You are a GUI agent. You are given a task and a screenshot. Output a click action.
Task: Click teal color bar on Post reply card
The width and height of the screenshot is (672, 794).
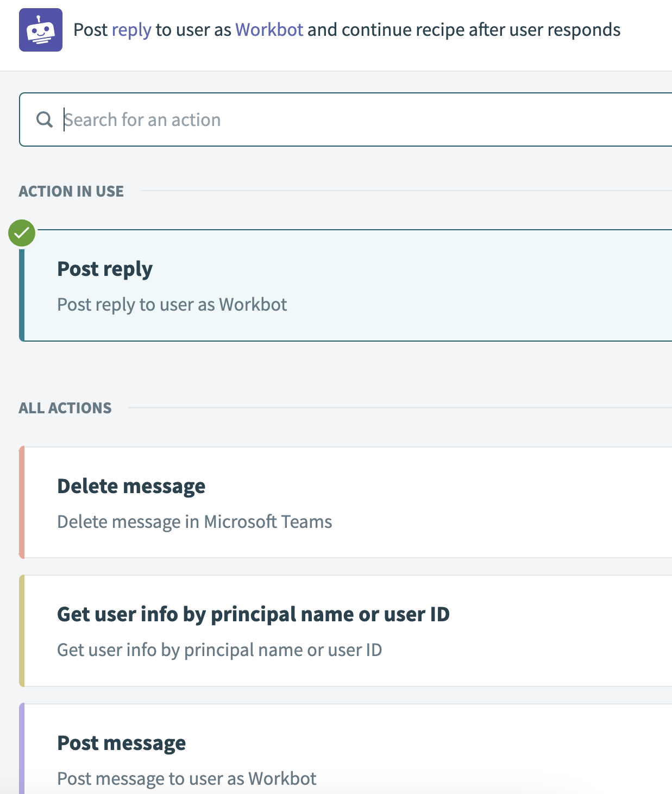(22, 293)
